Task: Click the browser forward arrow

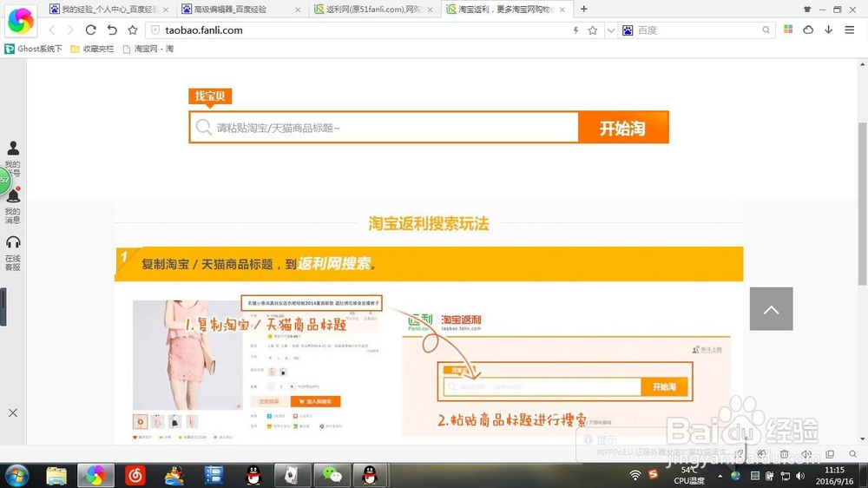Action: (x=70, y=30)
